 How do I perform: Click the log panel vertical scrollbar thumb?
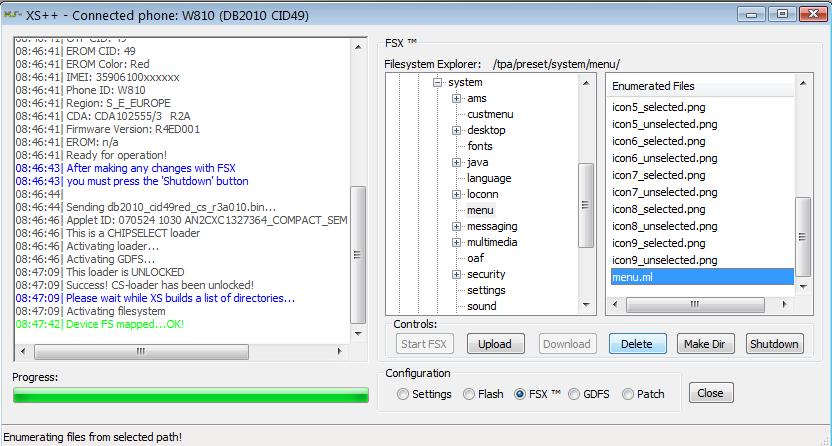(358, 255)
